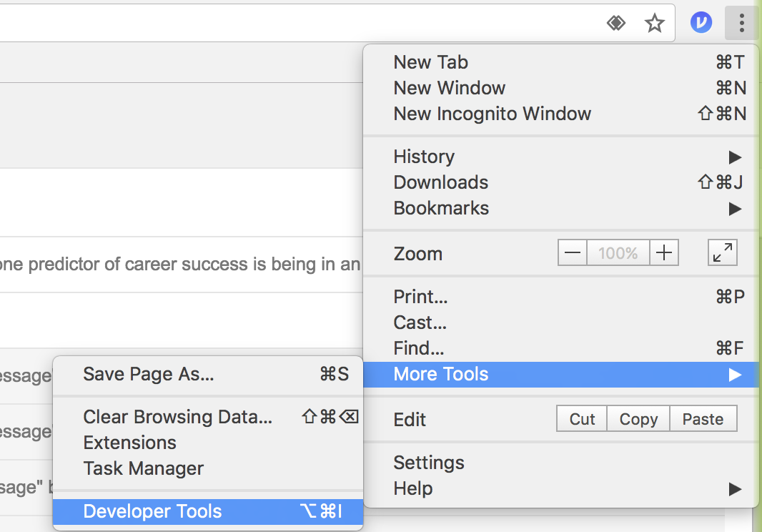Increase zoom with the plus button
Screen dimensions: 762x532
pos(664,253)
